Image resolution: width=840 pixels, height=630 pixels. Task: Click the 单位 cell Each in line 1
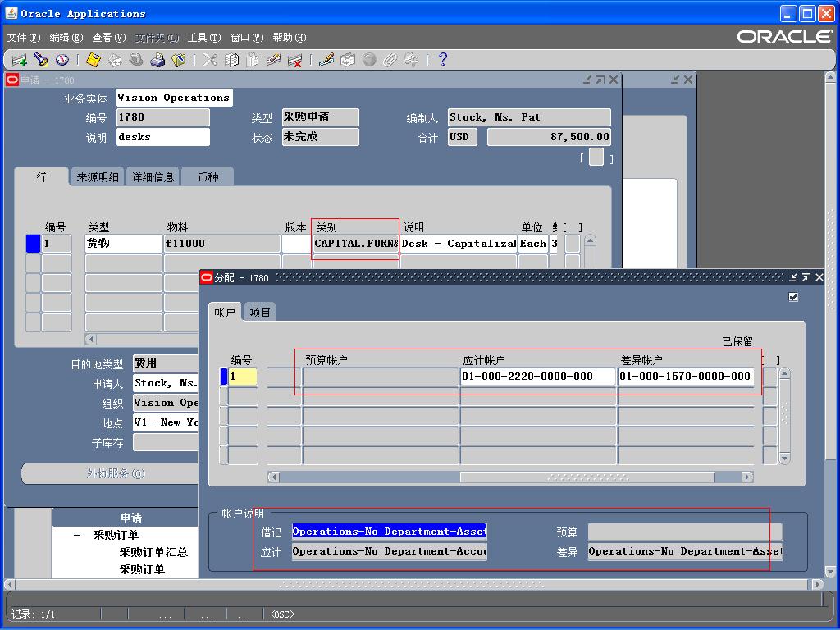(x=533, y=243)
